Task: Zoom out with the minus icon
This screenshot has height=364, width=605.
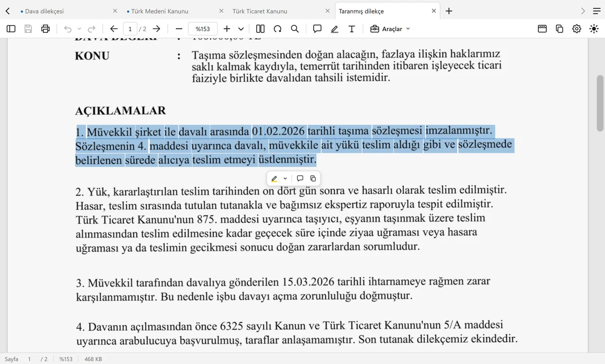Action: pyautogui.click(x=179, y=29)
